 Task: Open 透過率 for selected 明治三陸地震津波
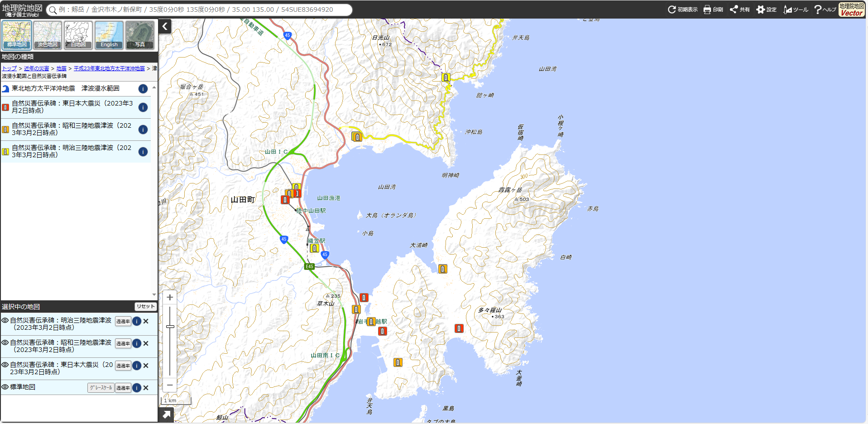point(123,321)
